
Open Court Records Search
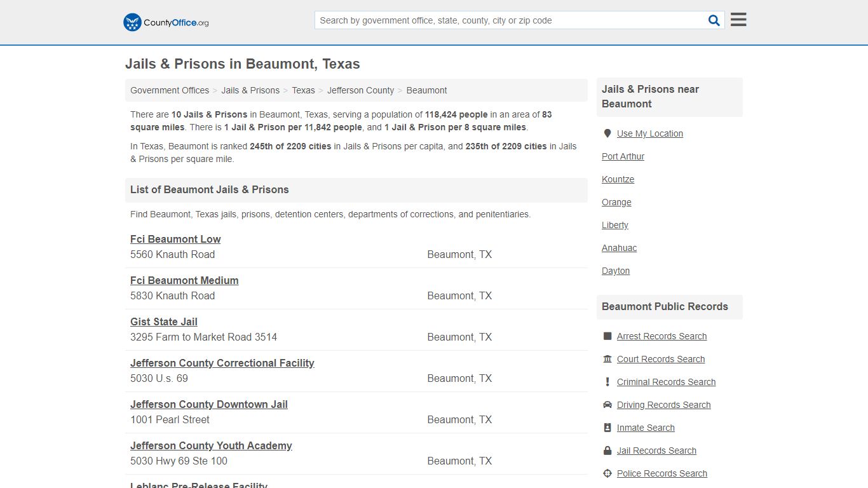[x=661, y=359]
